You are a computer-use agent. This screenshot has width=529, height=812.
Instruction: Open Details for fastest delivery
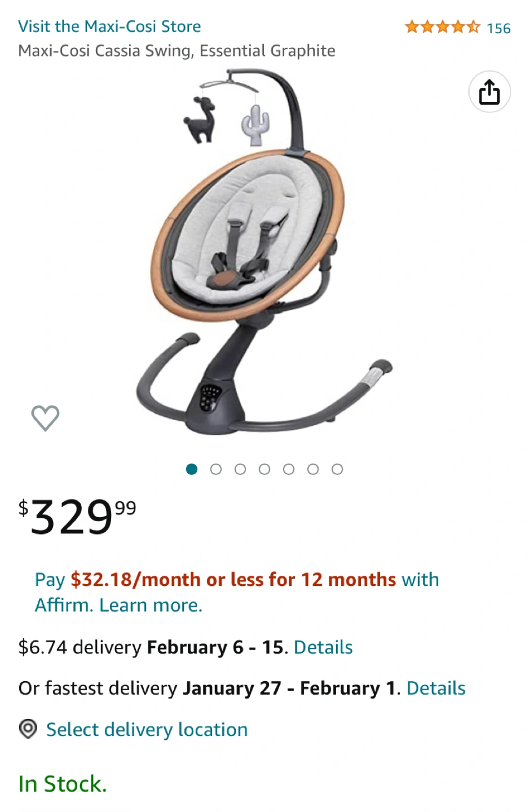[x=436, y=689]
